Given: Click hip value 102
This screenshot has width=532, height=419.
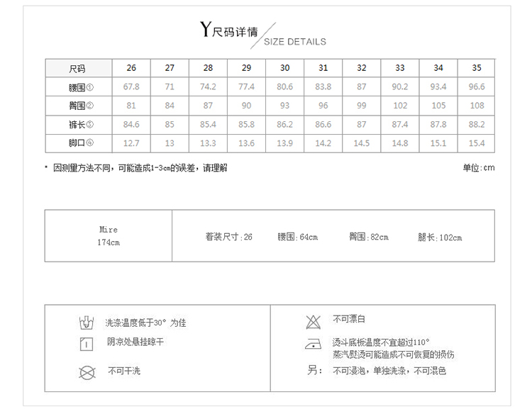Looking at the screenshot, I should click(400, 106).
